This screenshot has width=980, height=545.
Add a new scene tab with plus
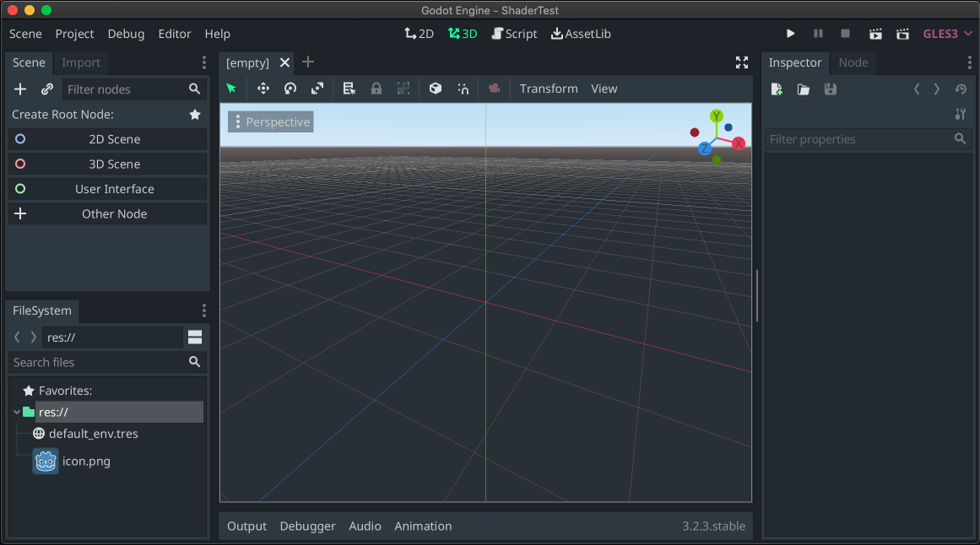pyautogui.click(x=308, y=62)
